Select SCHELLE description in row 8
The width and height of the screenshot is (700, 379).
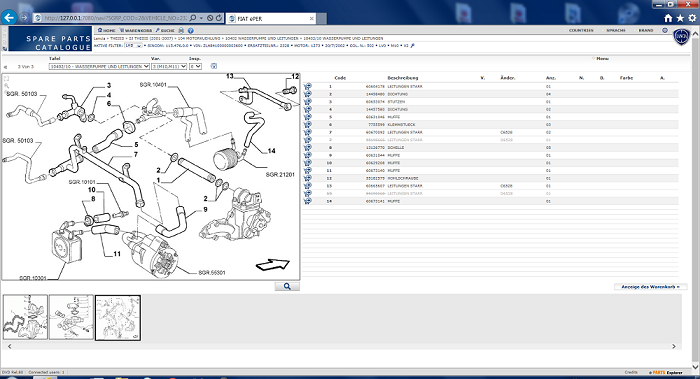pyautogui.click(x=396, y=147)
